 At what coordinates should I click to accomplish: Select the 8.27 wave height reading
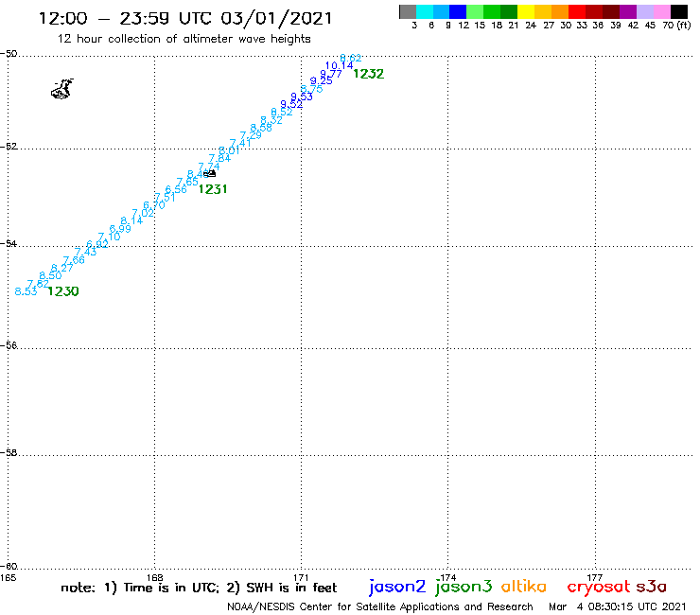pos(61,268)
